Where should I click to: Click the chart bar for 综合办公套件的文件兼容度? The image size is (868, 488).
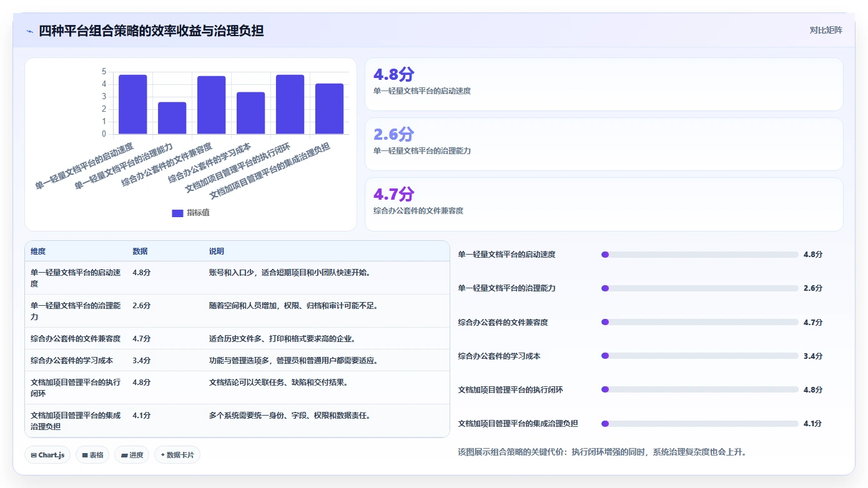(x=212, y=105)
